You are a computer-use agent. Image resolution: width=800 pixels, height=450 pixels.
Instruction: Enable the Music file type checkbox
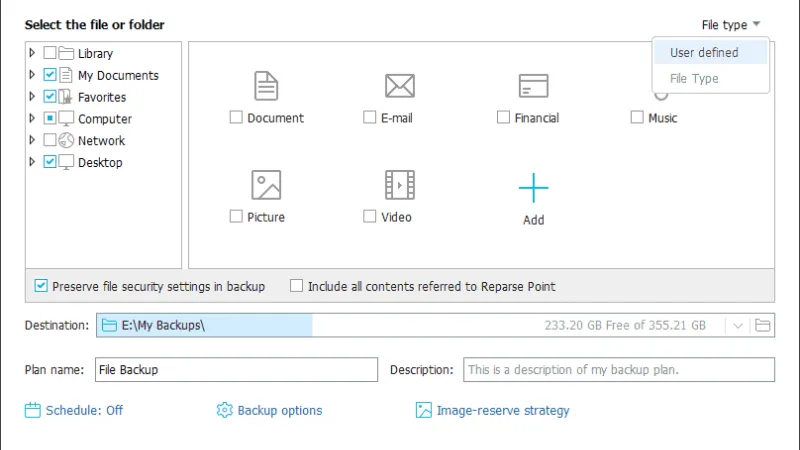tap(637, 117)
